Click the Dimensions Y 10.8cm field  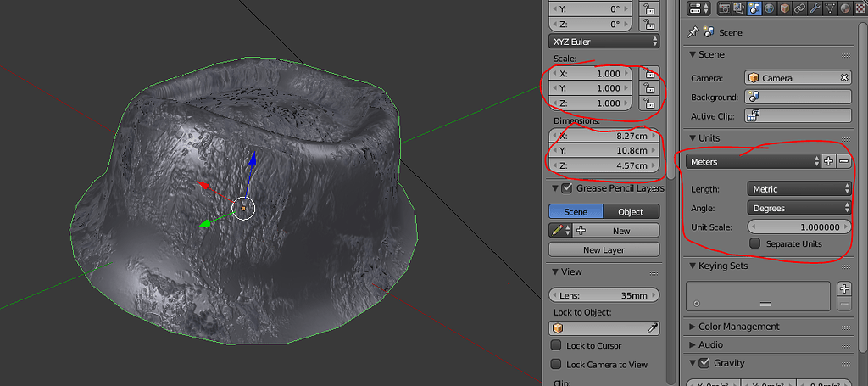pos(604,151)
